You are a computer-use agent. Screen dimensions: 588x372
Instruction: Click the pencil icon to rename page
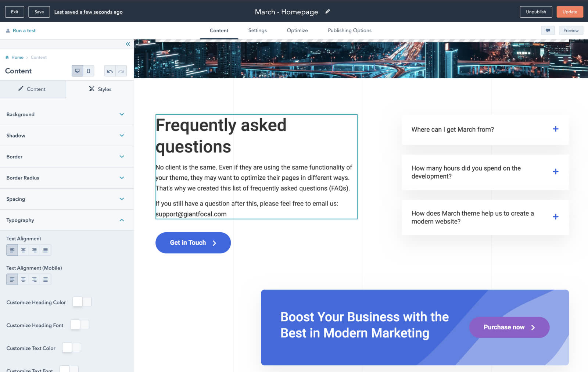point(327,12)
